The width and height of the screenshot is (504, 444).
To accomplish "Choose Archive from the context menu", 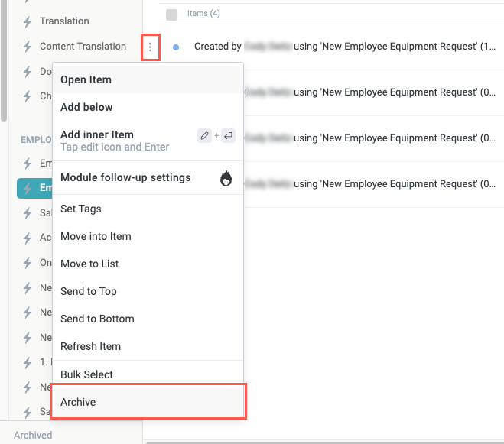I will [x=78, y=402].
